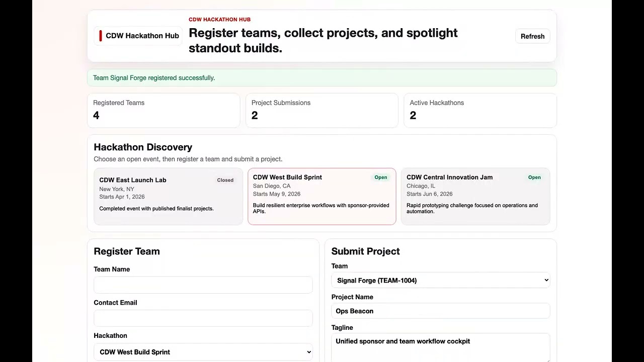Click the CDW Hackathon Hub logo badge

138,36
